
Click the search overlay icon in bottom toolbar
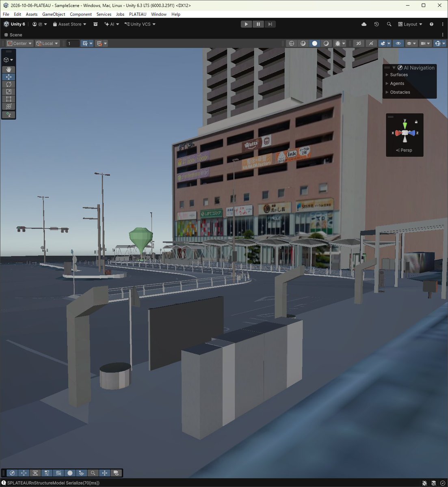pyautogui.click(x=93, y=473)
